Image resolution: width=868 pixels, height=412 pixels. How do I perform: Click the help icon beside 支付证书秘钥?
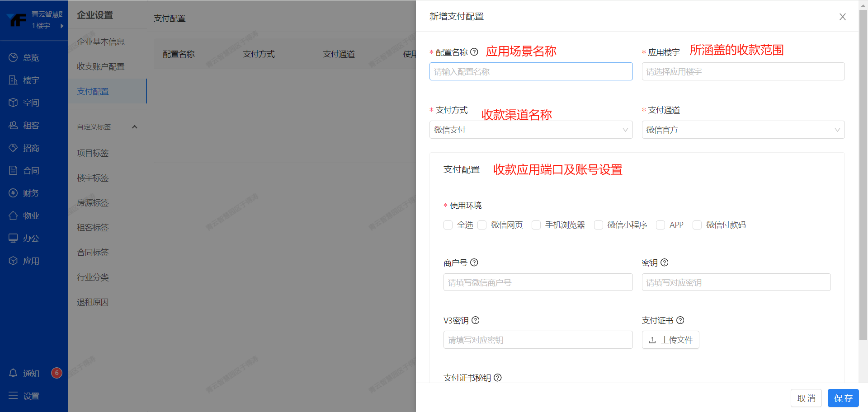[x=498, y=378]
